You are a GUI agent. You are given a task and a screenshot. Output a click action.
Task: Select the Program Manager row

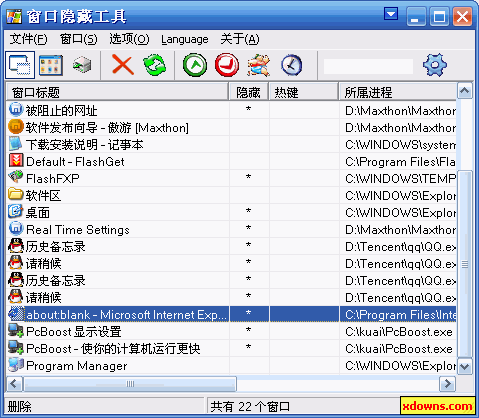point(231,366)
